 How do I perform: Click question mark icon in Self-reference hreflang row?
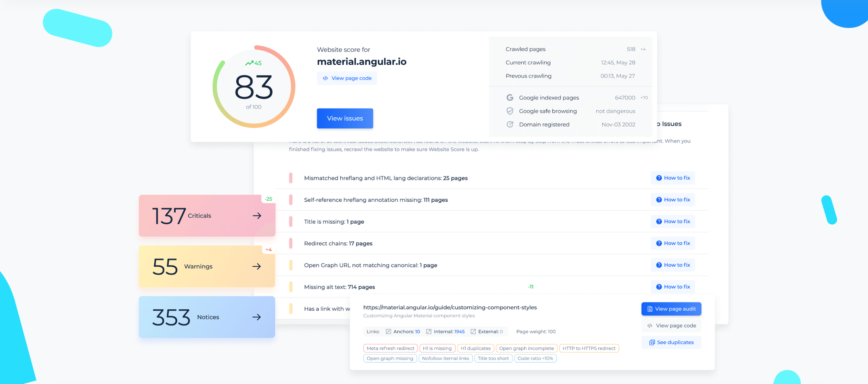click(659, 200)
